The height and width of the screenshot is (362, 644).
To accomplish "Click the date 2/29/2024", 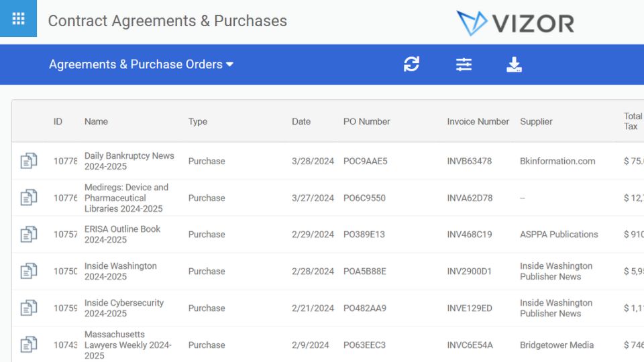I will click(x=313, y=235).
